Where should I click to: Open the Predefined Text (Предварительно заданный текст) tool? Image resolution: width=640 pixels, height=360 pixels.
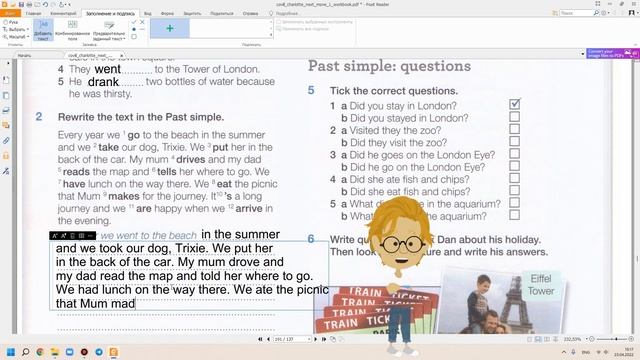pos(109,30)
